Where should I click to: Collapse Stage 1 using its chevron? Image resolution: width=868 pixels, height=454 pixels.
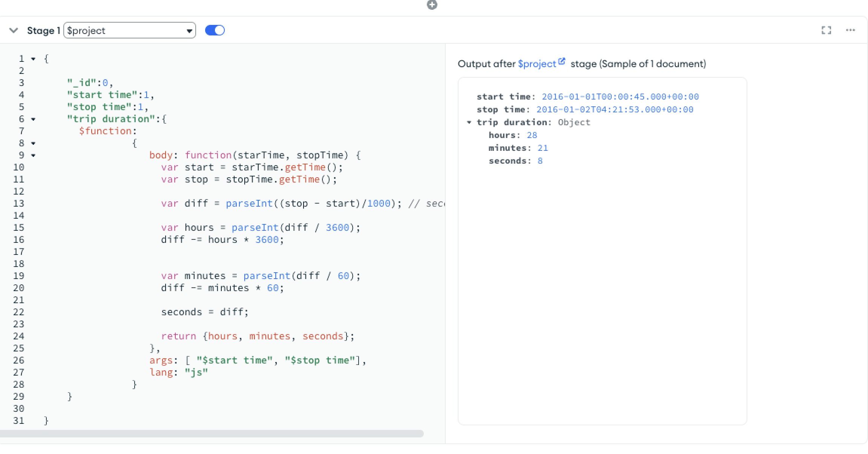pyautogui.click(x=14, y=31)
